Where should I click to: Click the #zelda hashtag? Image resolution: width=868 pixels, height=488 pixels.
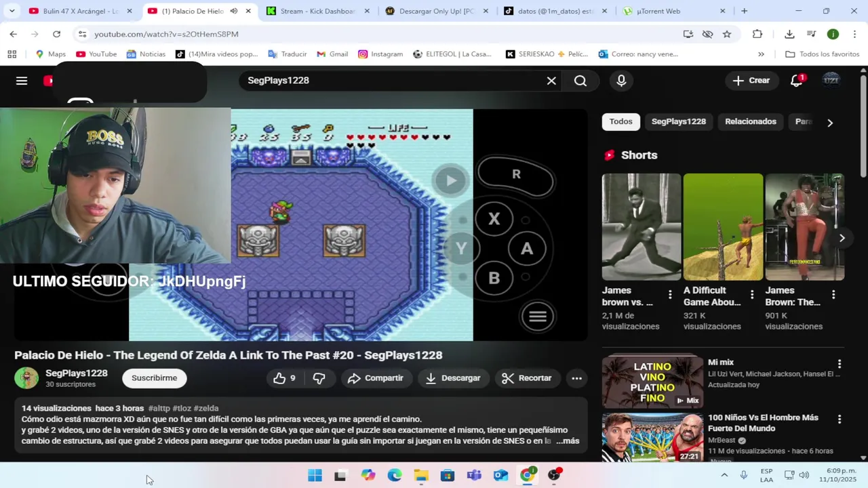[x=206, y=409]
